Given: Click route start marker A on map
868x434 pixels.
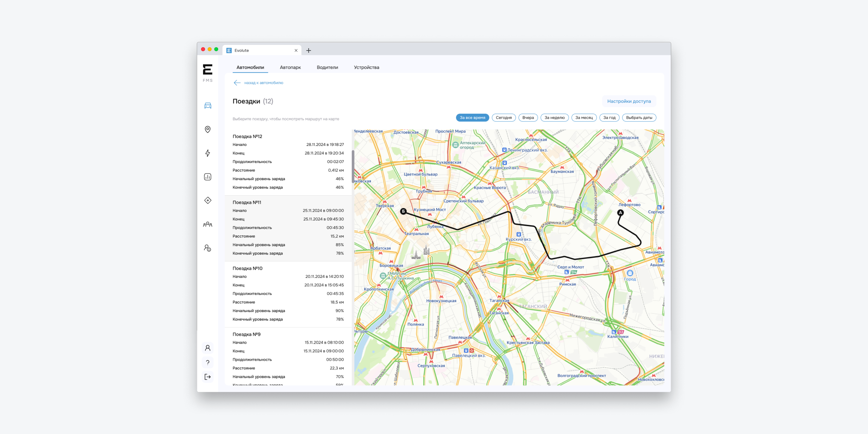Looking at the screenshot, I should 620,213.
